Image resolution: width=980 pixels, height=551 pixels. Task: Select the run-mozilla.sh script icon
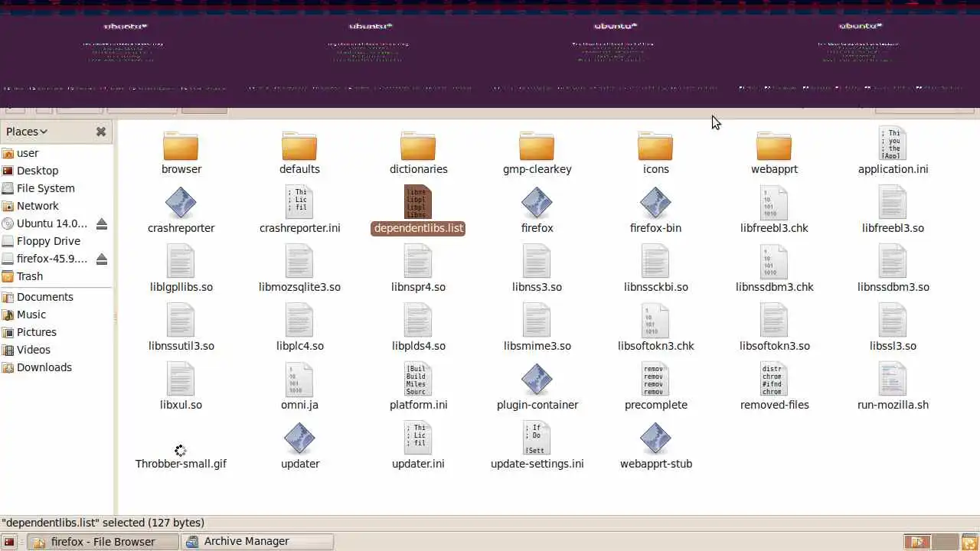point(893,380)
